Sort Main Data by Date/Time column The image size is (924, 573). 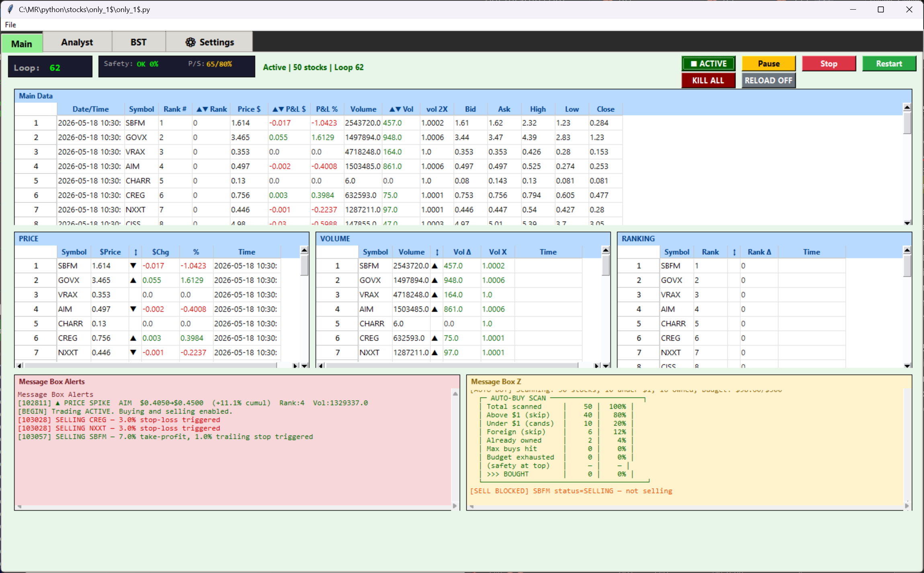click(90, 109)
